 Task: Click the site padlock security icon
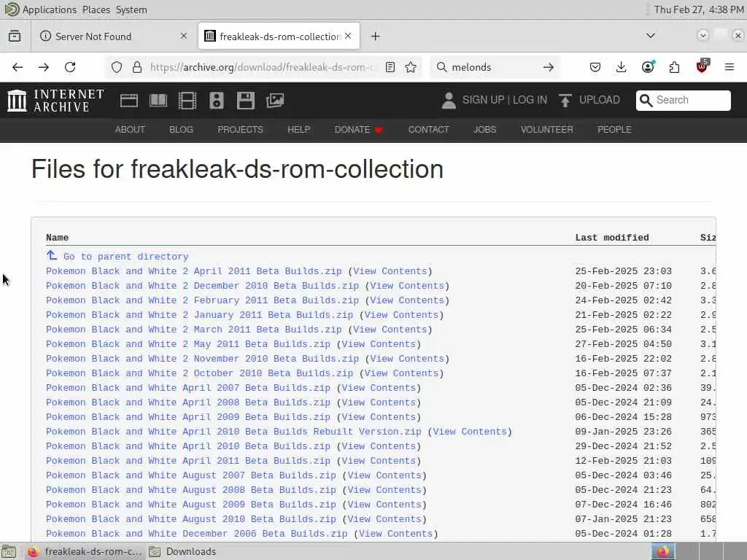(x=136, y=67)
